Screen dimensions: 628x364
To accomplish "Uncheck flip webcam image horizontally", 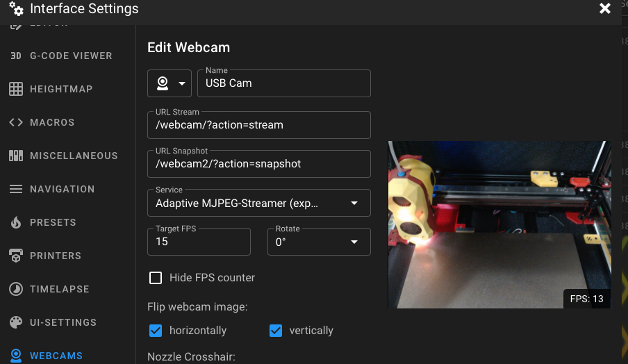I will click(x=156, y=331).
